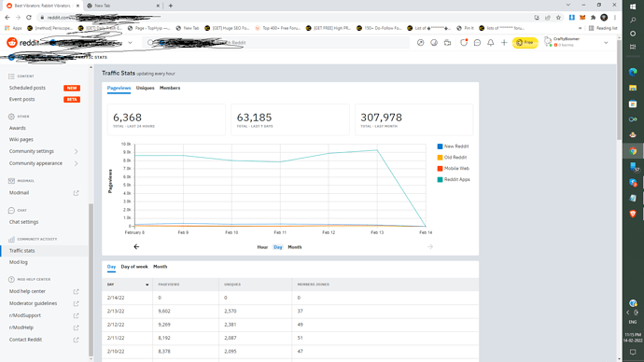Switch table to Day of week tab

134,267
